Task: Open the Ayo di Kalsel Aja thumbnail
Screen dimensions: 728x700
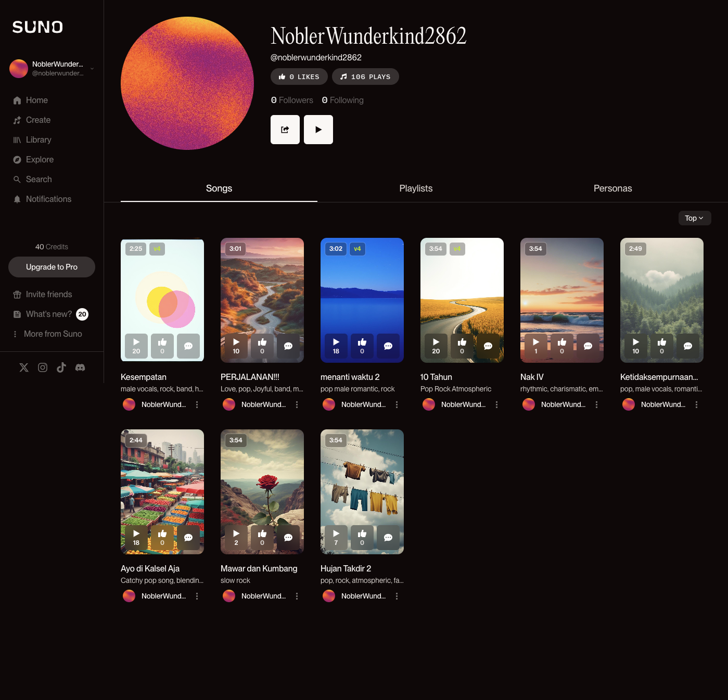Action: click(162, 479)
